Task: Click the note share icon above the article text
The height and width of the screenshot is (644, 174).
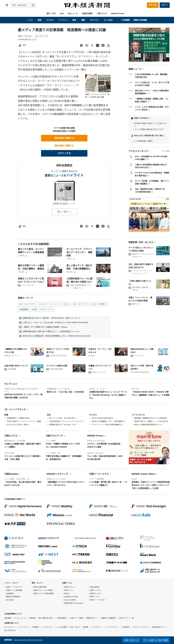Action: [x=92, y=46]
